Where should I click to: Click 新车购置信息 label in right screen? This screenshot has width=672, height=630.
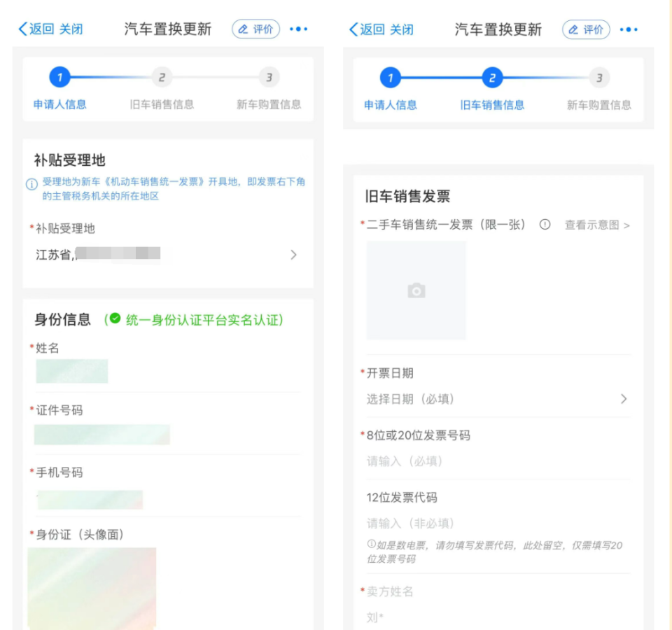pyautogui.click(x=599, y=105)
